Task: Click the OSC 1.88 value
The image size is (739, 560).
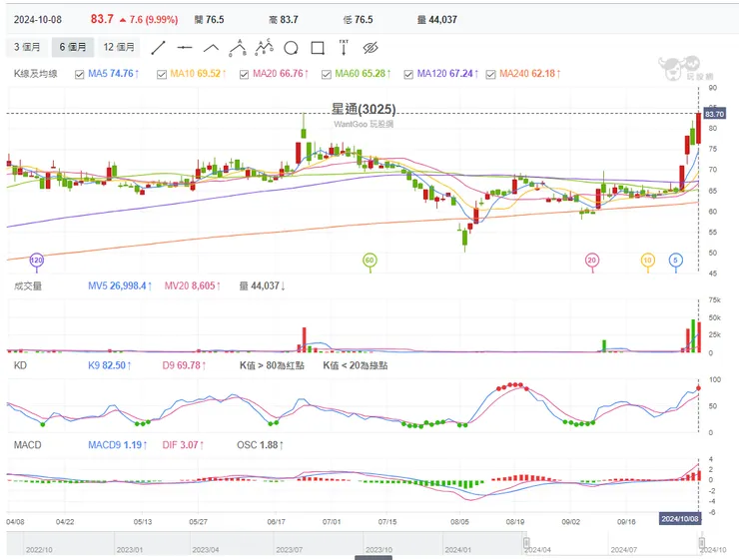Action: coord(261,445)
